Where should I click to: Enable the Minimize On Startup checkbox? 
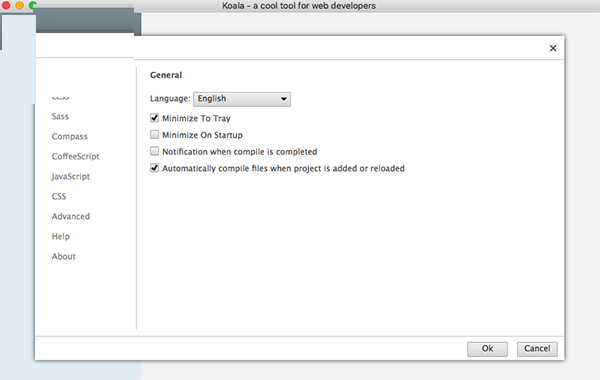tap(154, 135)
